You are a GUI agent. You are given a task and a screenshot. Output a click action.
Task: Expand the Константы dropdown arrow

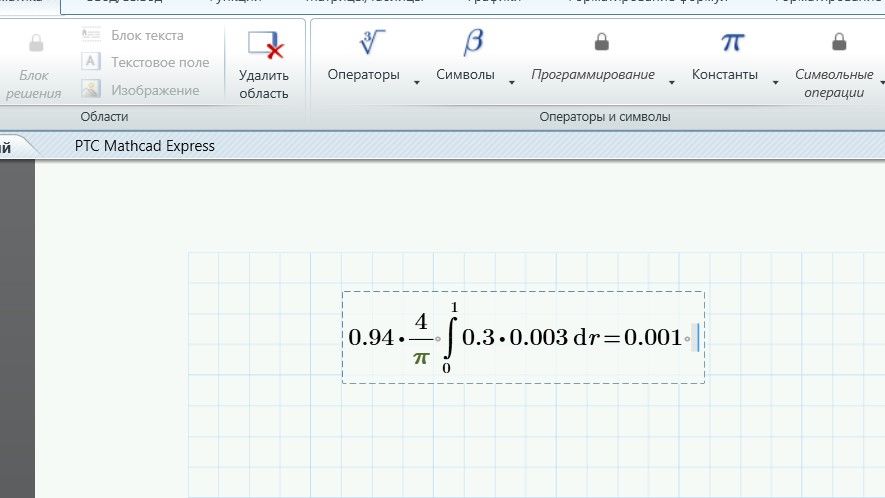coord(774,83)
